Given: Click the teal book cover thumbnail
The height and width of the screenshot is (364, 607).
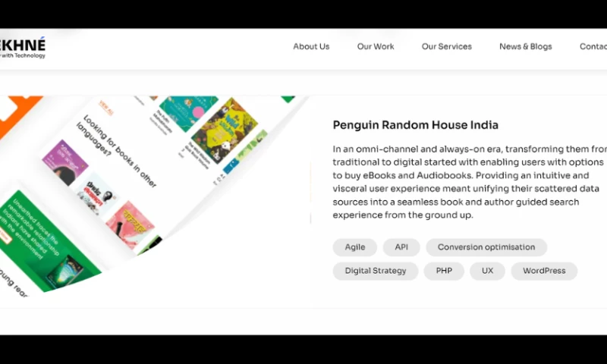Looking at the screenshot, I should [x=188, y=111].
